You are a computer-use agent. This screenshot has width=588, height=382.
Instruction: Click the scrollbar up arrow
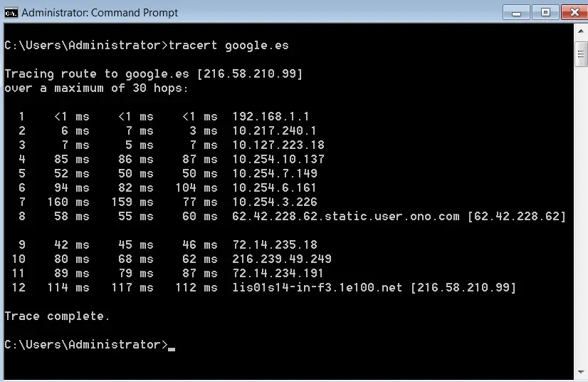click(581, 31)
